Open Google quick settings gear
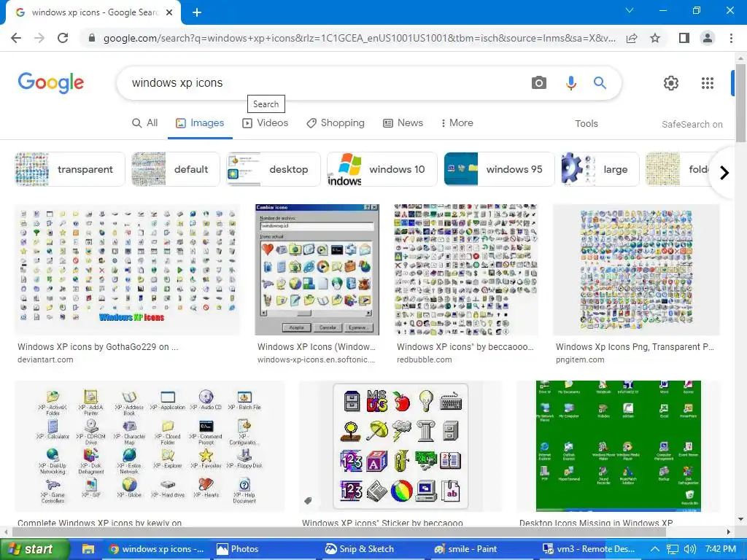 click(671, 83)
